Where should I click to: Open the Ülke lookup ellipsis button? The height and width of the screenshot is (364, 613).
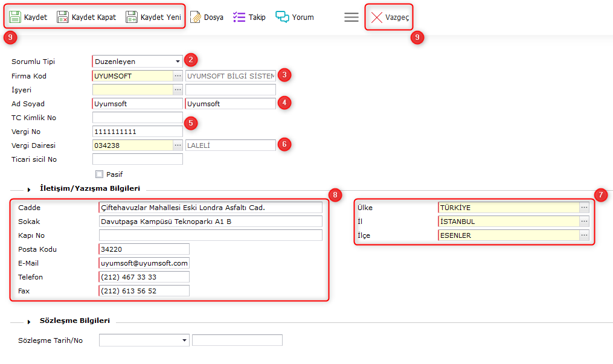pyautogui.click(x=584, y=208)
